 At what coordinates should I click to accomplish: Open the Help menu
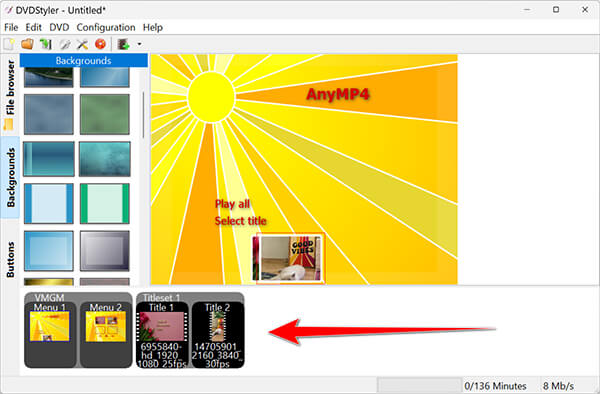[x=153, y=28]
